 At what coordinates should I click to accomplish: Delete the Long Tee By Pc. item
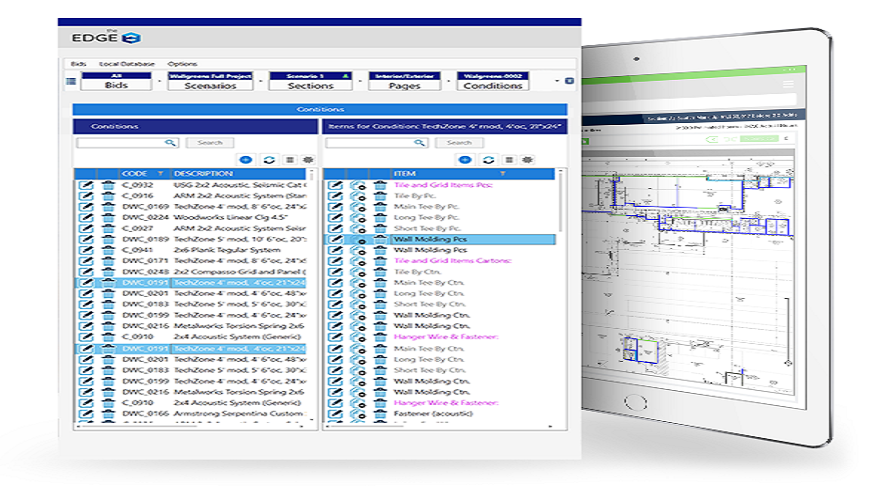point(380,217)
